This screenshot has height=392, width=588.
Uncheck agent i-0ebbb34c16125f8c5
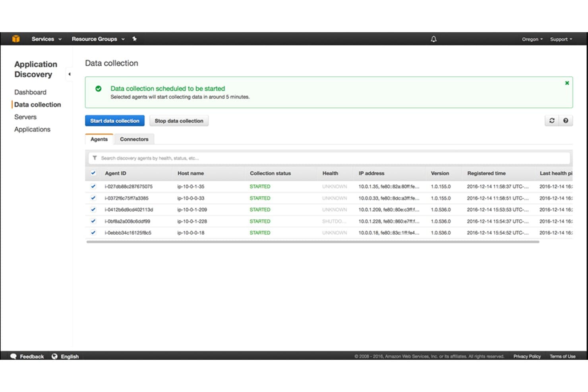(x=93, y=233)
